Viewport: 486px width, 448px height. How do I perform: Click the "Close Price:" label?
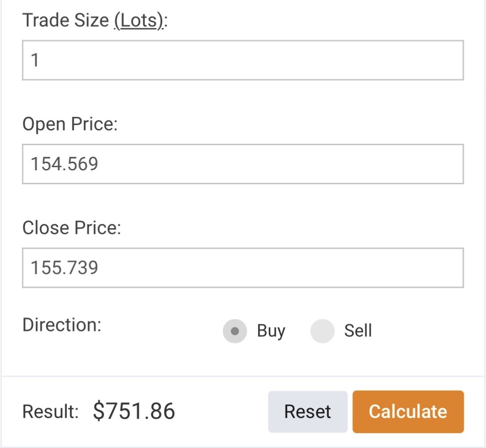[x=72, y=228]
